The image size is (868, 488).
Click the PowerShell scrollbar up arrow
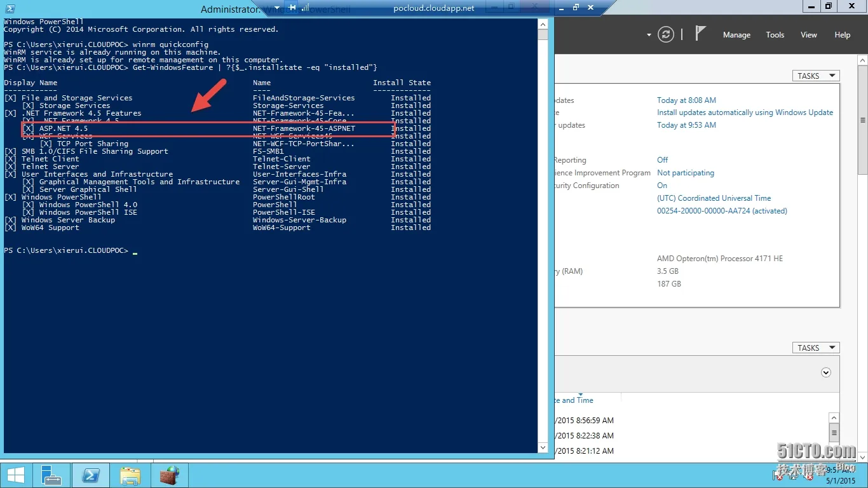pos(543,24)
